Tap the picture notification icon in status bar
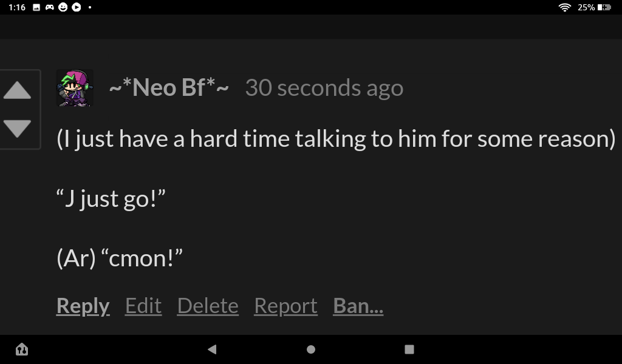This screenshot has height=364, width=622. click(x=36, y=7)
